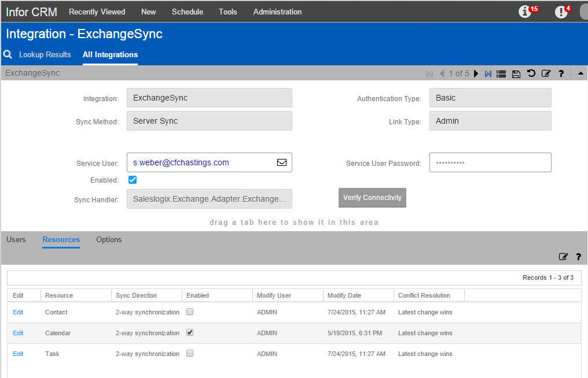Click the Link Type field
588x378 pixels.
[x=490, y=121]
